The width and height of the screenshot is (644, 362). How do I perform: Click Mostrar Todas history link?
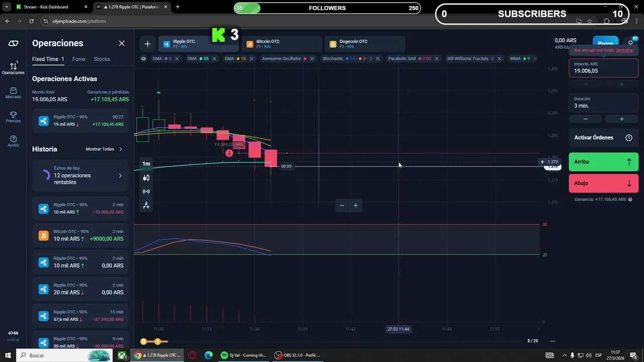click(104, 149)
